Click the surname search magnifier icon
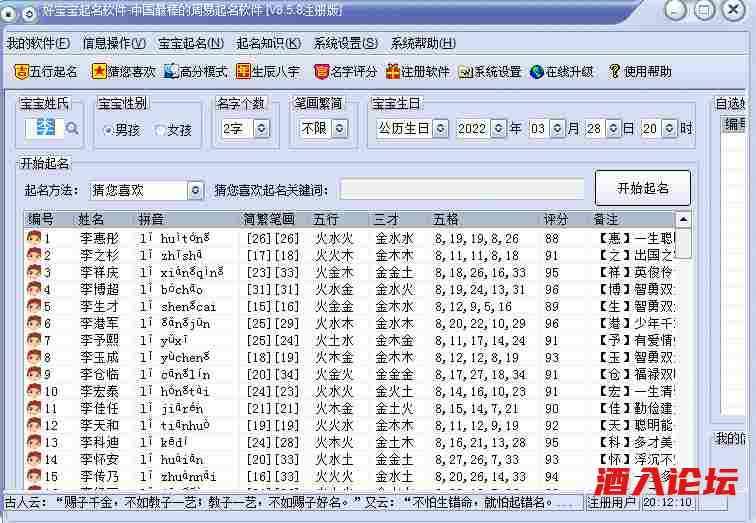This screenshot has width=756, height=523. (x=72, y=128)
